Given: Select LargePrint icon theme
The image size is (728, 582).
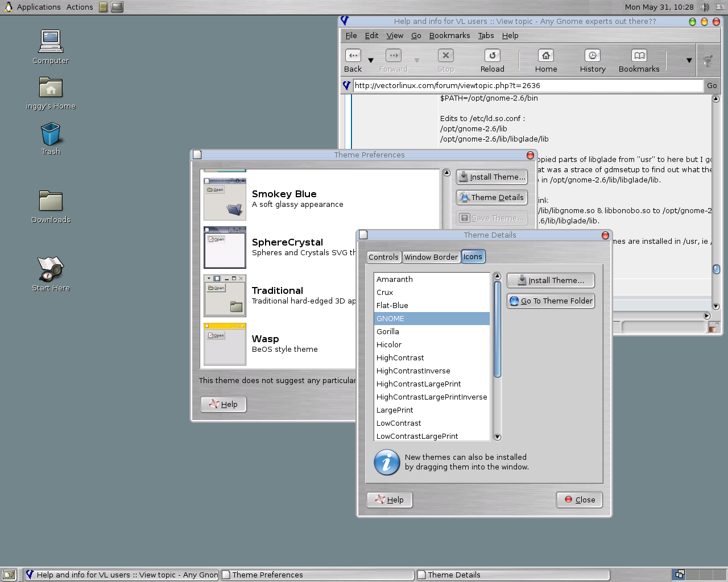Looking at the screenshot, I should (432, 410).
